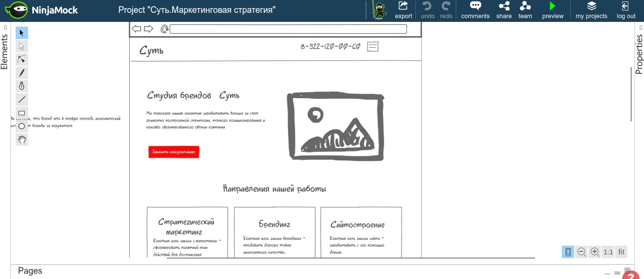
Task: Go to my projects
Action: click(x=591, y=10)
